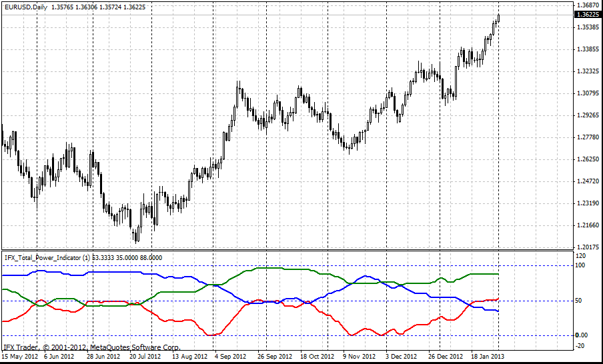Viewport: 603px width, 364px height.
Task: Click the 26 Dec 2012 date label
Action: pyautogui.click(x=445, y=357)
